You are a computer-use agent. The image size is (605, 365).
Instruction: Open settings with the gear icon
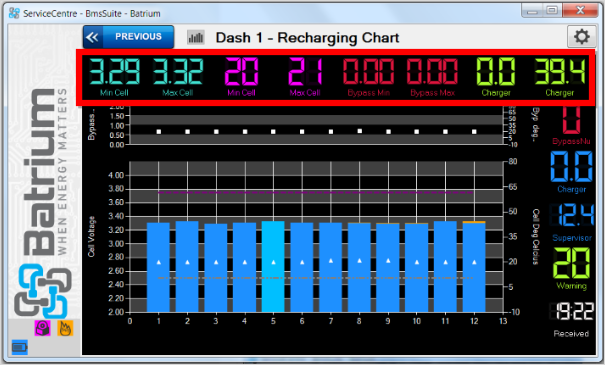click(x=581, y=37)
